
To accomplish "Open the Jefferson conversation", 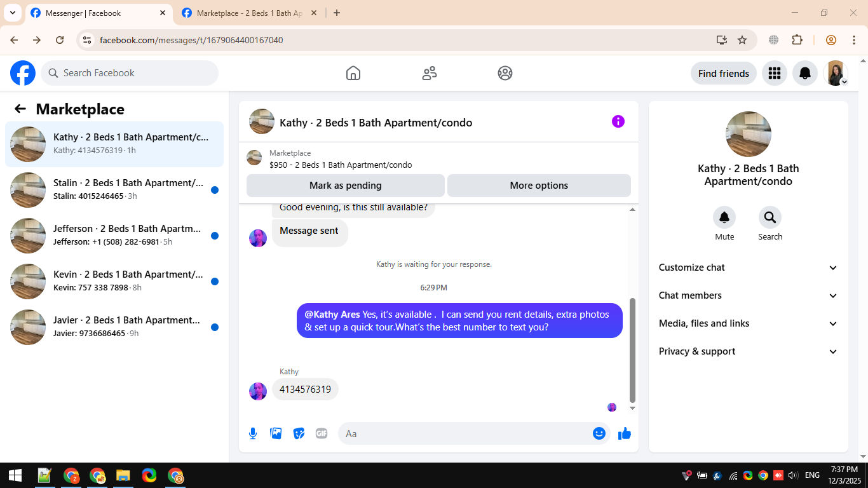I will [114, 236].
